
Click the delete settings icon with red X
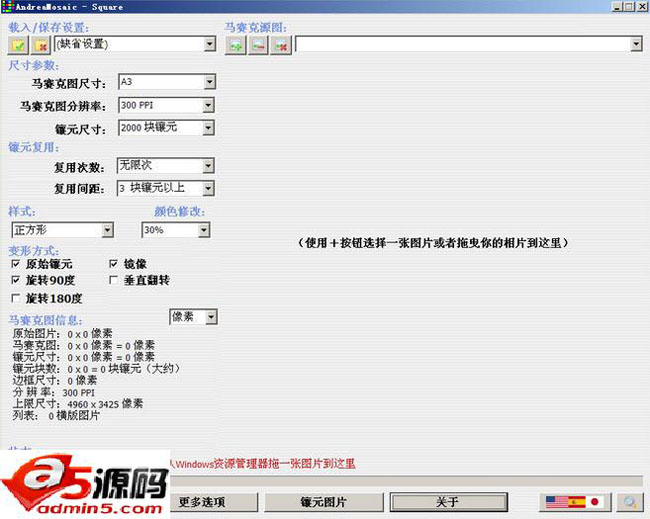41,45
